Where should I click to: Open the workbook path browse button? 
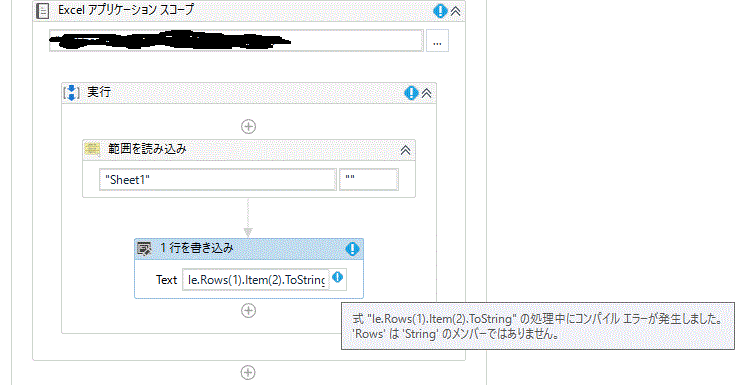(437, 41)
